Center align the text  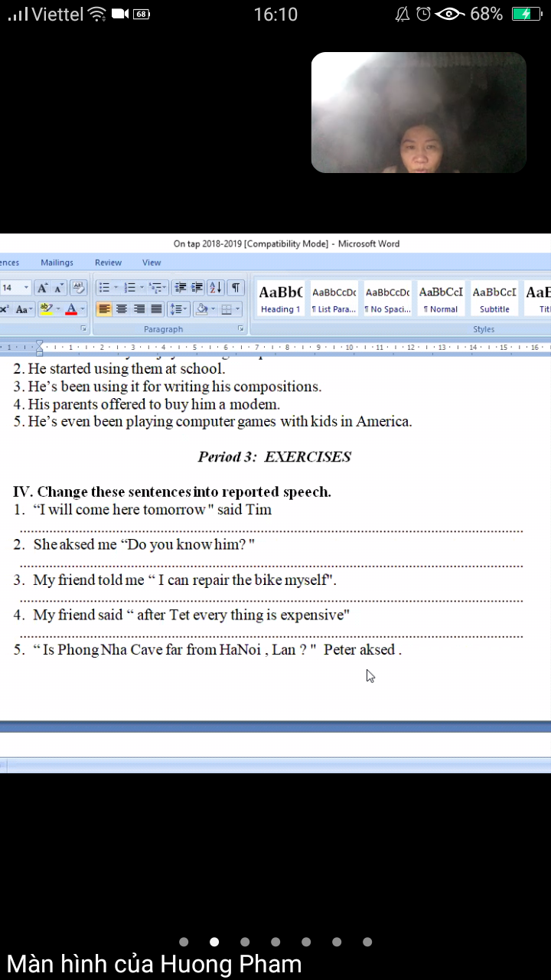pyautogui.click(x=122, y=309)
